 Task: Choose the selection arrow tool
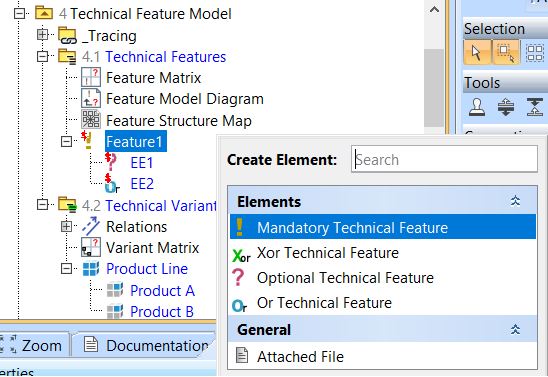tap(477, 52)
